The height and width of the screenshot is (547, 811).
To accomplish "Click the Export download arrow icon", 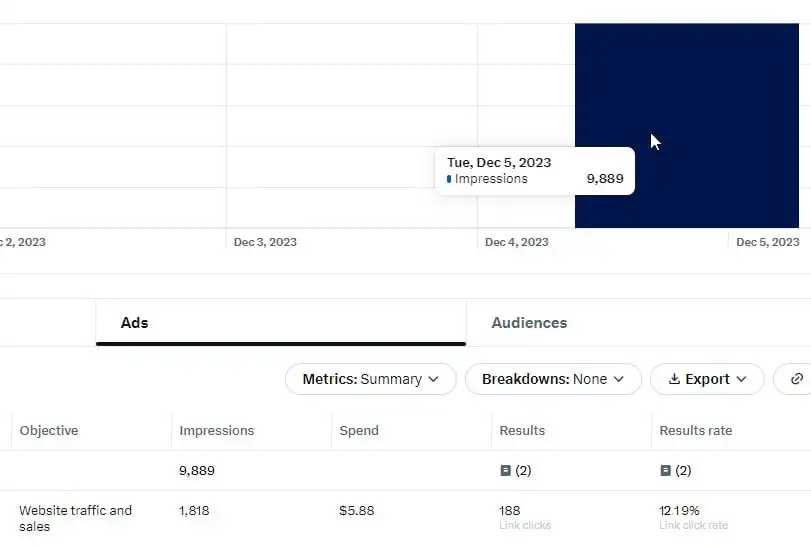I will click(674, 379).
